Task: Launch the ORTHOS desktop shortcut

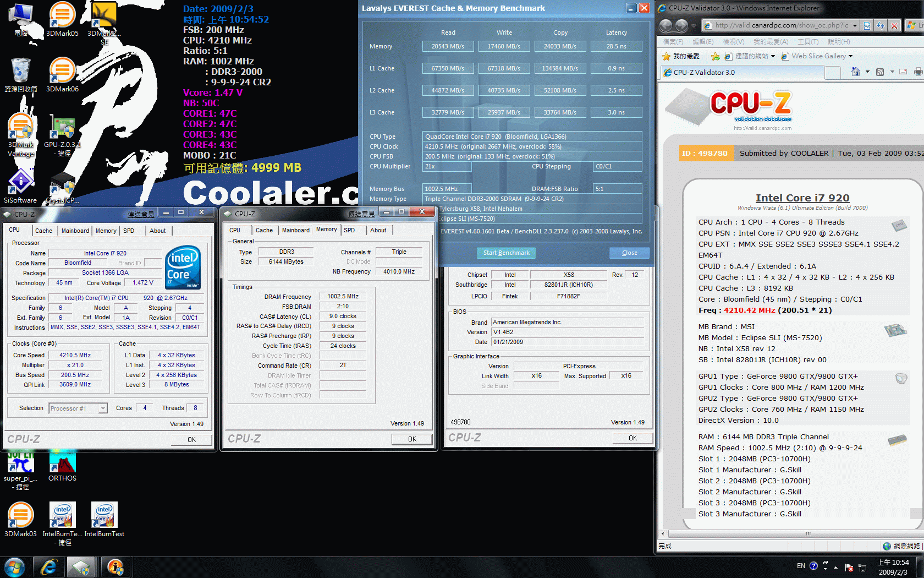Action: tap(62, 466)
